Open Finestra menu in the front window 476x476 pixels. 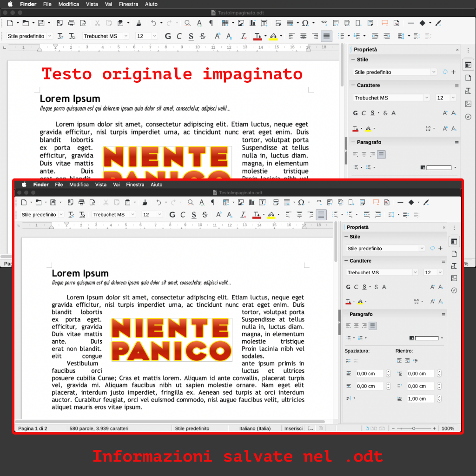point(135,185)
